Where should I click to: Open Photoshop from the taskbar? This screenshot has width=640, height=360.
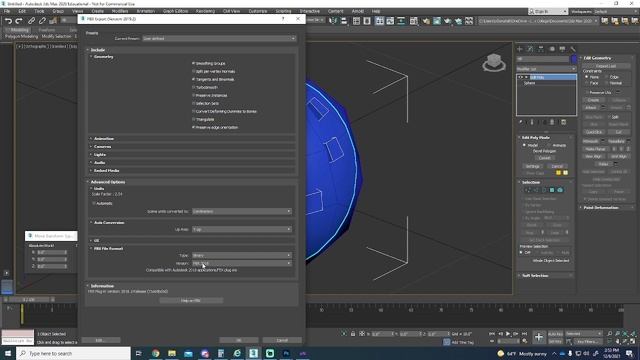(286, 353)
